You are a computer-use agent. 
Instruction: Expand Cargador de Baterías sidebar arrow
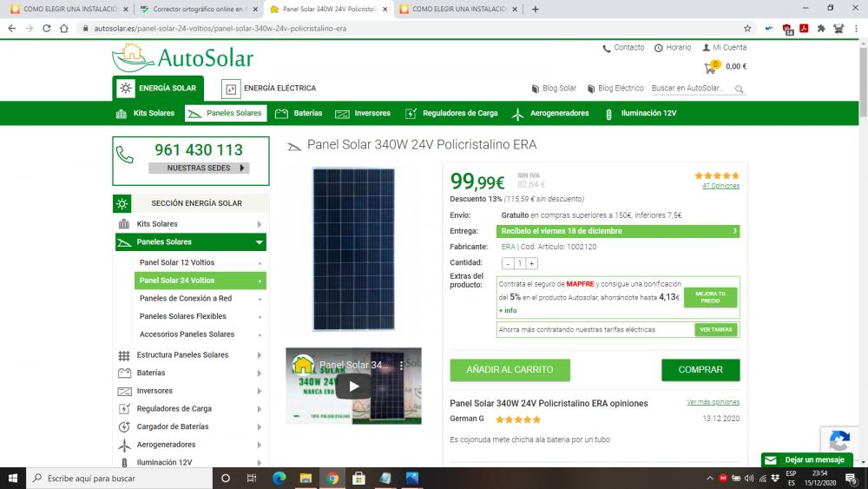click(x=259, y=427)
